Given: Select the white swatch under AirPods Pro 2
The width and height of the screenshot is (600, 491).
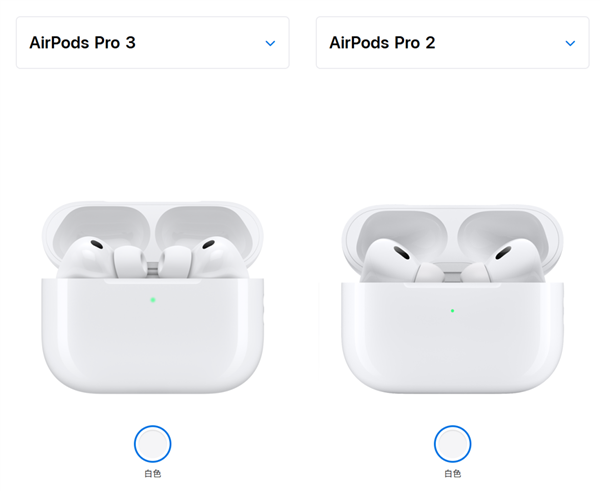Looking at the screenshot, I should pyautogui.click(x=452, y=444).
